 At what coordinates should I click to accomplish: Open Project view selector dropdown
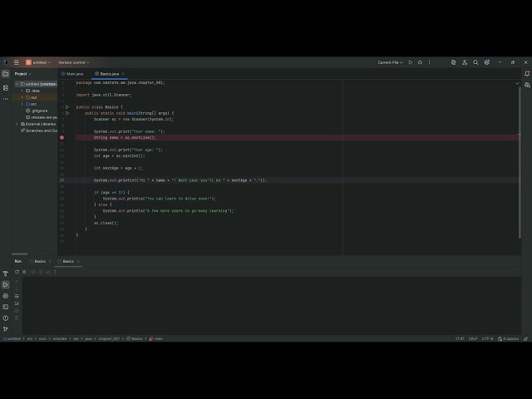point(22,74)
